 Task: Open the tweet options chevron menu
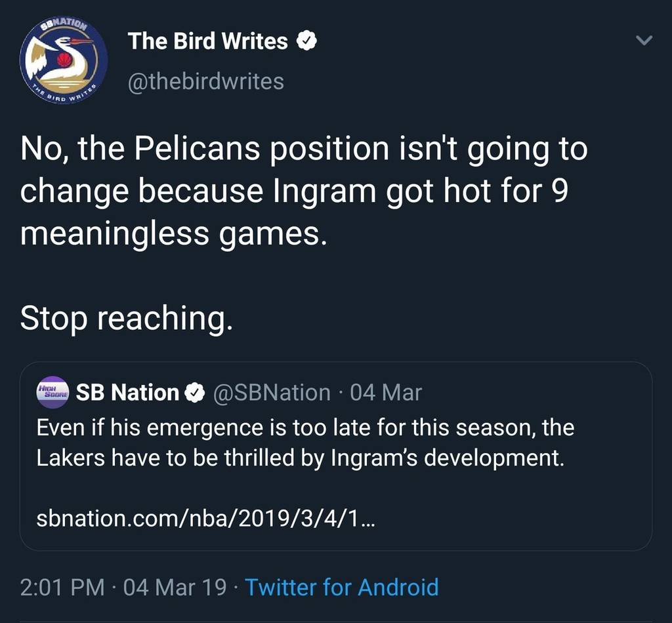645,41
